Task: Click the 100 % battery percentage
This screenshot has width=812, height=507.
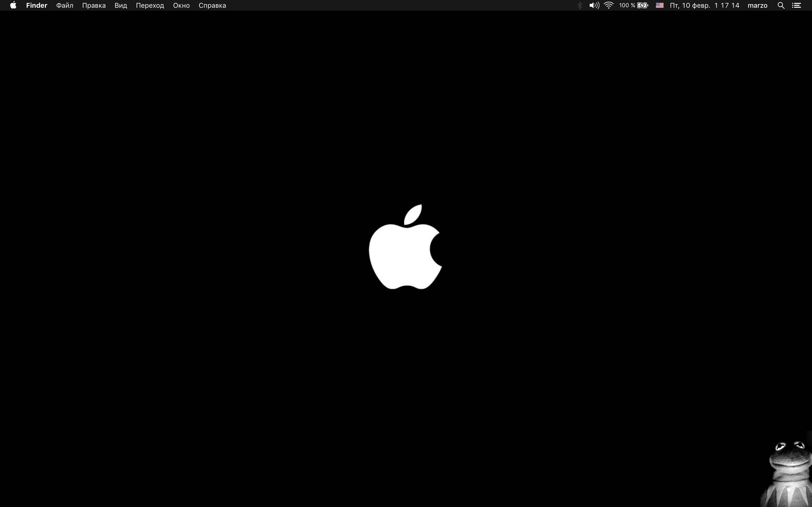Action: click(627, 5)
